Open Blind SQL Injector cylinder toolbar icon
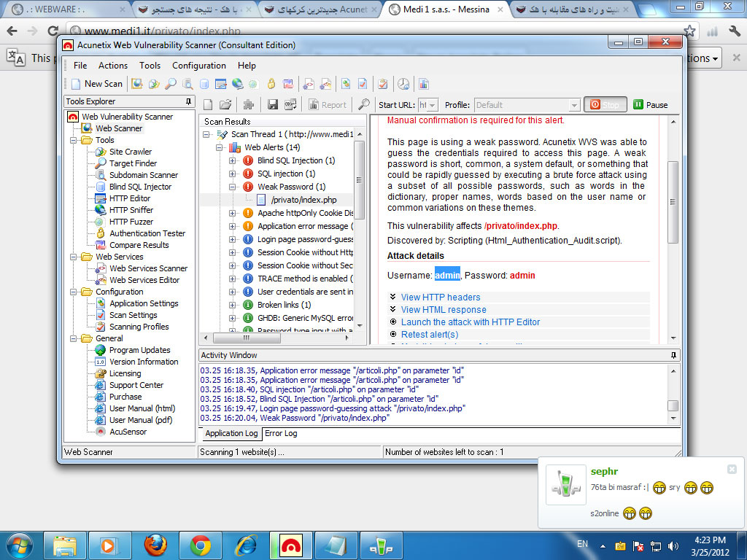 click(204, 84)
